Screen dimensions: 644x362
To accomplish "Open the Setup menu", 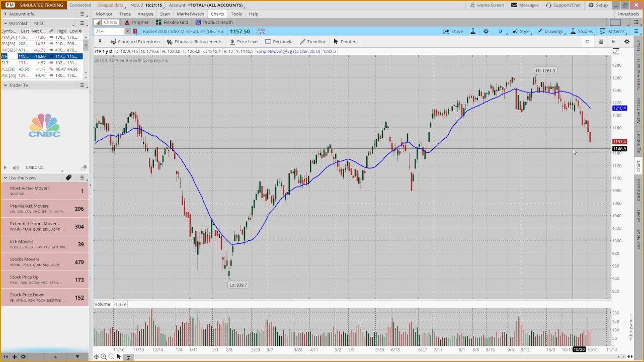I will pyautogui.click(x=598, y=5).
